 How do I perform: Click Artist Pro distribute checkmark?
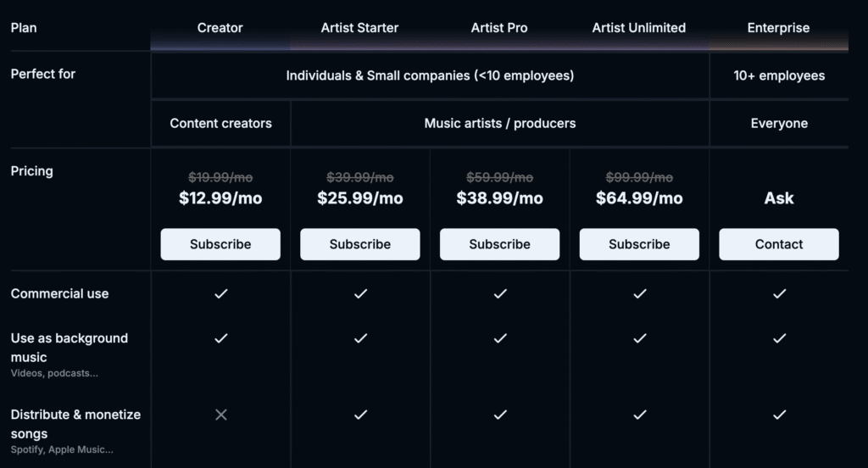click(500, 415)
